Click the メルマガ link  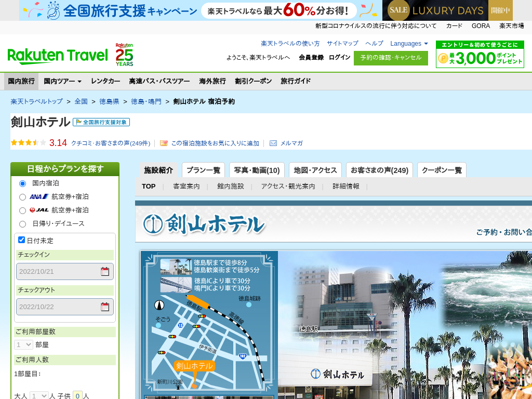point(291,143)
